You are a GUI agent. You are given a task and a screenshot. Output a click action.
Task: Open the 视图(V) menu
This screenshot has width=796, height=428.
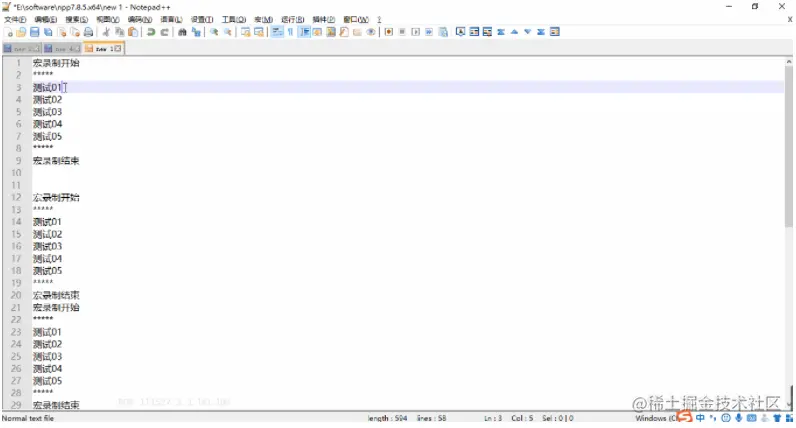pyautogui.click(x=108, y=19)
